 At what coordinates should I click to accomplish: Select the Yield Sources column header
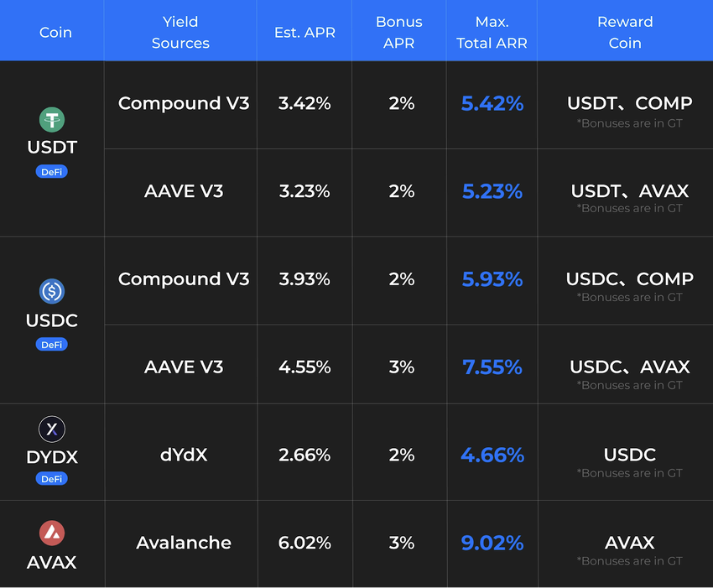click(x=180, y=32)
